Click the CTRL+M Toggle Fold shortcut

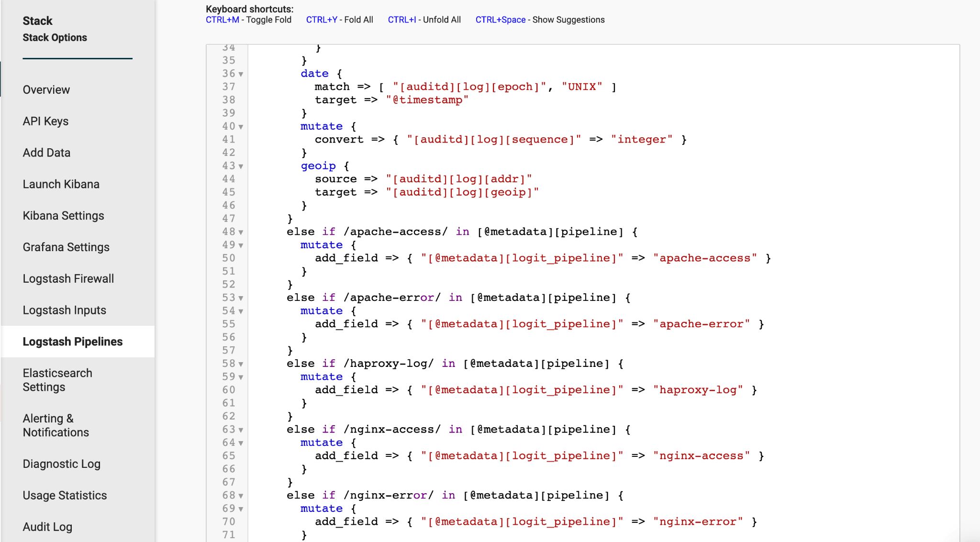pyautogui.click(x=248, y=20)
